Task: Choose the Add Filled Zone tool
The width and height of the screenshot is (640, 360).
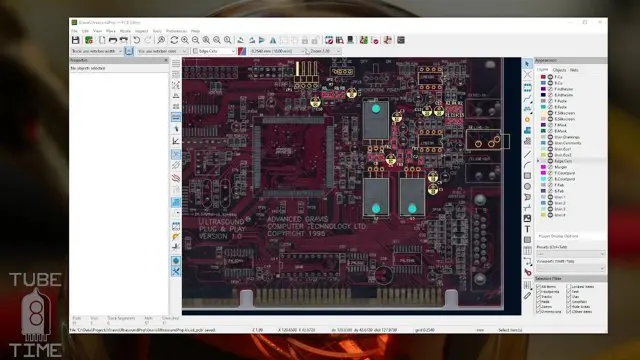Action: 527,130
